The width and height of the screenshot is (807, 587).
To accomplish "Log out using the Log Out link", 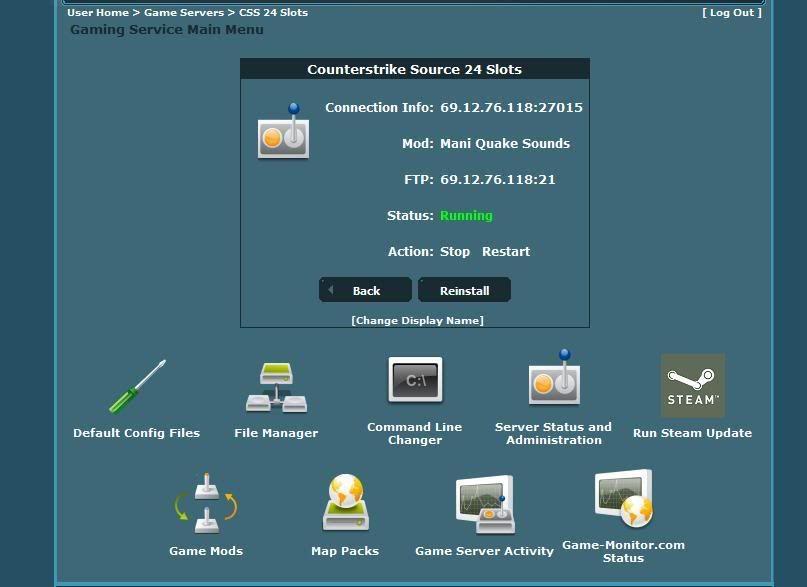I will (x=732, y=13).
